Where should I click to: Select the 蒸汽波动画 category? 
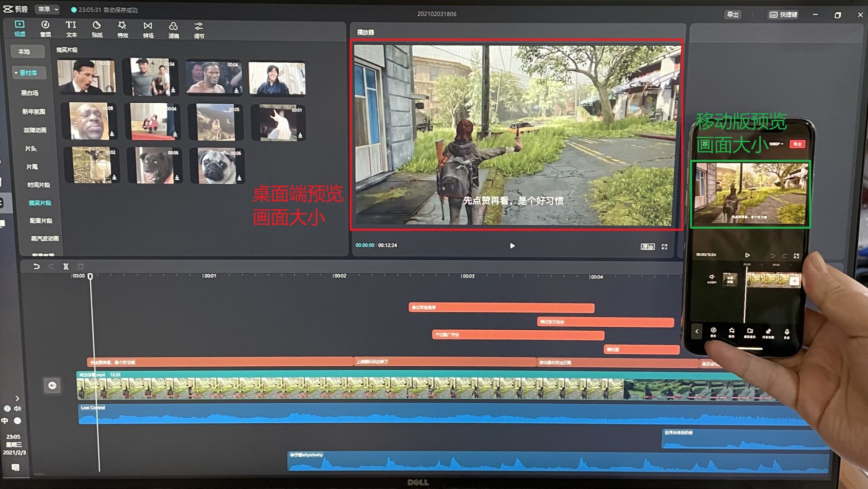click(x=45, y=239)
